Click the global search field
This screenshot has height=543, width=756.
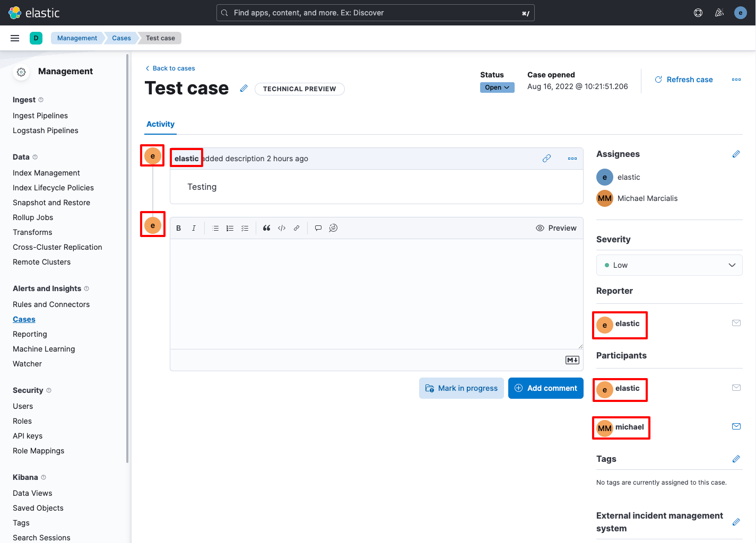(x=376, y=13)
